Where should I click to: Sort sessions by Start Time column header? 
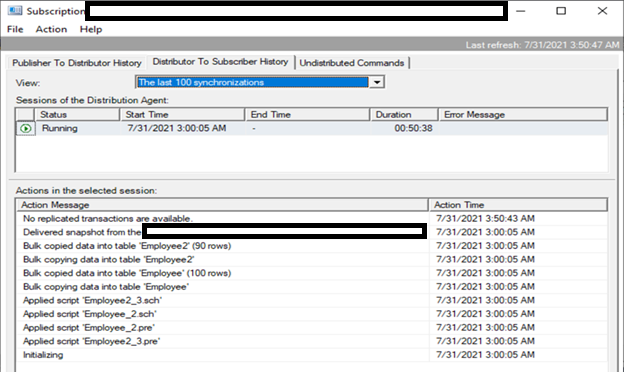click(x=183, y=115)
